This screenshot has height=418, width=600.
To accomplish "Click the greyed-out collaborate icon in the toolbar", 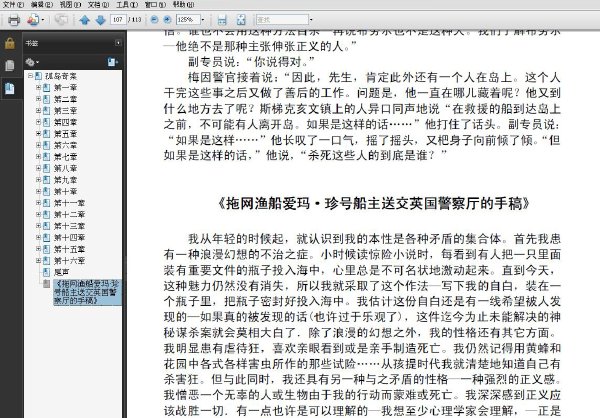I will click(x=61, y=20).
